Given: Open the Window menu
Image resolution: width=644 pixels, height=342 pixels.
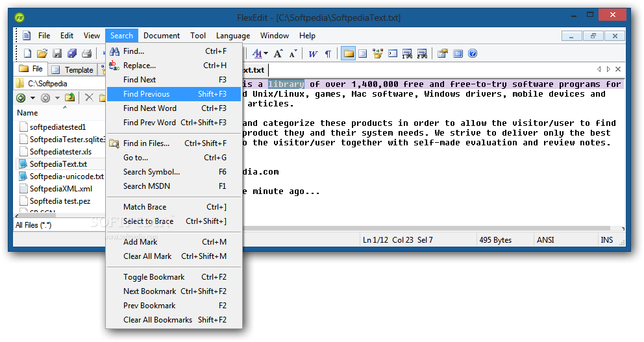Looking at the screenshot, I should coord(275,36).
